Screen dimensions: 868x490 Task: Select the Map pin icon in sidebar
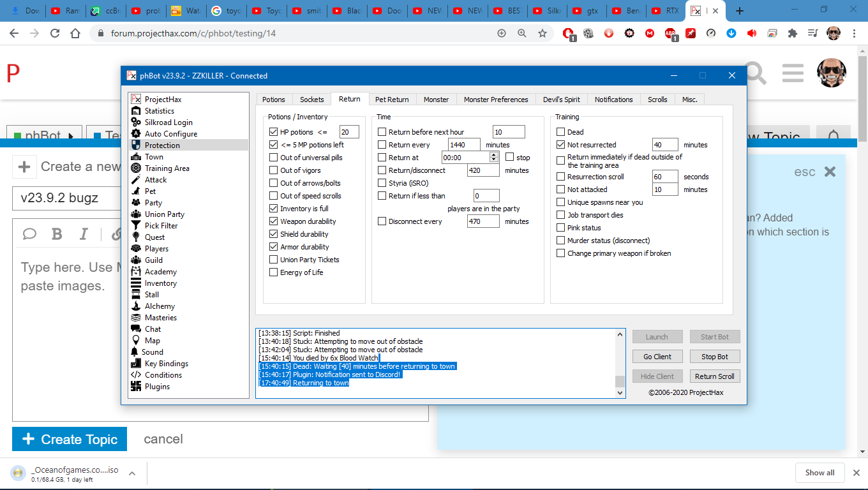[x=135, y=341]
